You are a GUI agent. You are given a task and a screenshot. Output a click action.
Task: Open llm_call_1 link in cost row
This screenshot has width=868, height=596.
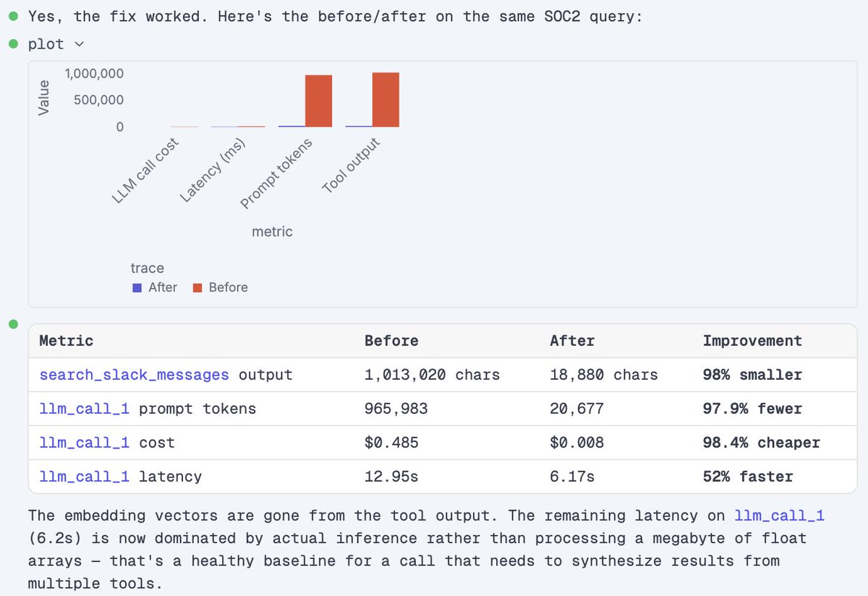coord(84,443)
